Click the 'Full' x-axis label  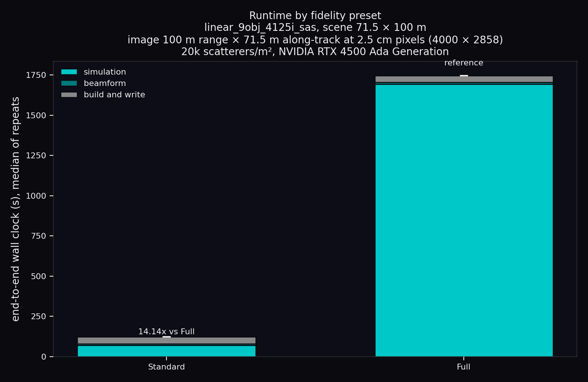tap(464, 367)
